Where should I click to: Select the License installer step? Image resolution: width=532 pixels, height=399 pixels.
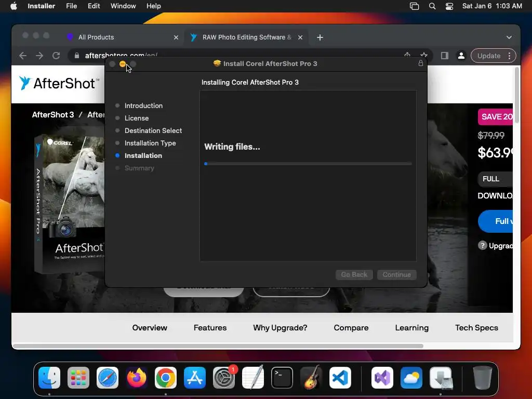click(137, 118)
